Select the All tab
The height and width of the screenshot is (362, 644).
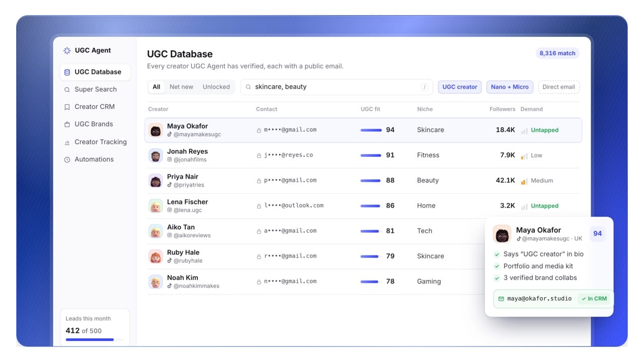pyautogui.click(x=156, y=87)
